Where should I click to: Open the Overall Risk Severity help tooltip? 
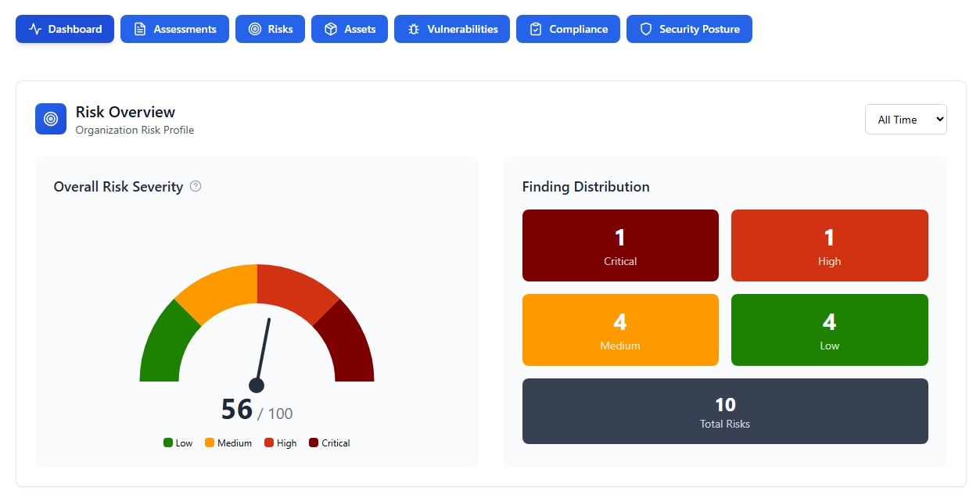point(195,186)
